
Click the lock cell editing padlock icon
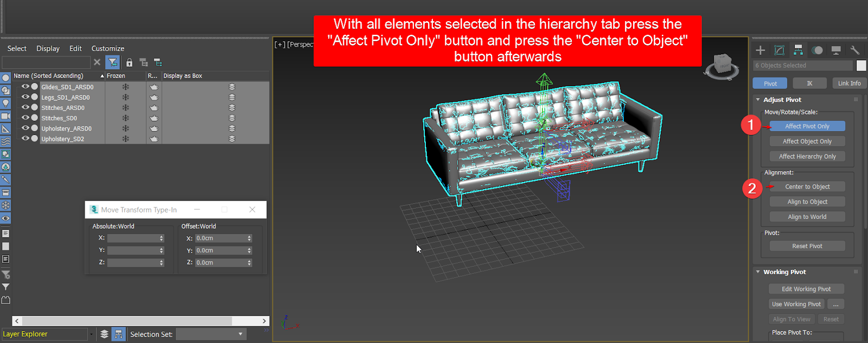pos(129,62)
